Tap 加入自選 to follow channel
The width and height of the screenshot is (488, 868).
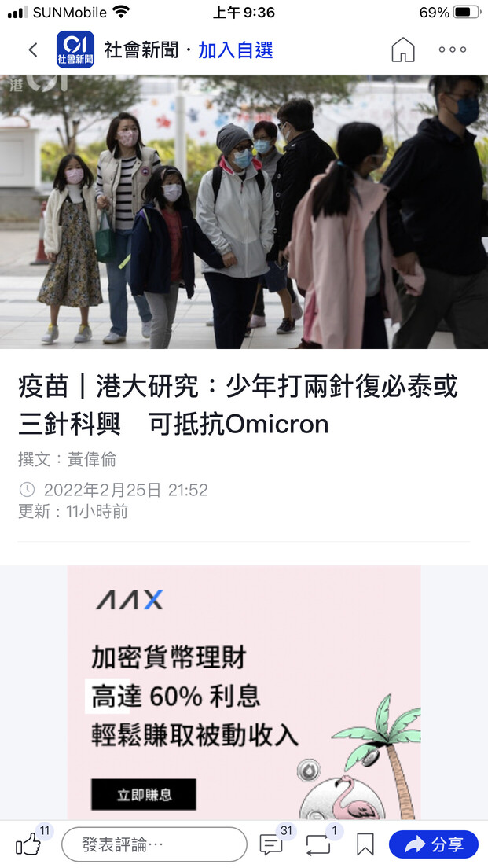point(236,50)
